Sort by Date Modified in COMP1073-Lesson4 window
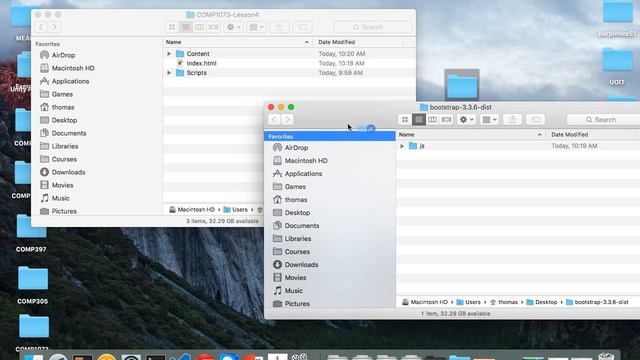 (x=358, y=42)
